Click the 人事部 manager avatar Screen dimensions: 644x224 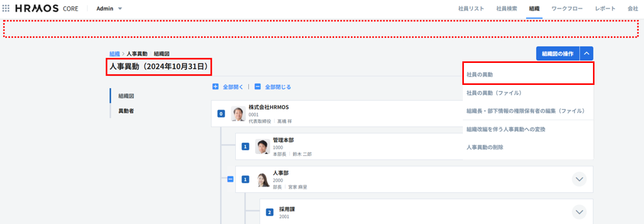pos(262,180)
